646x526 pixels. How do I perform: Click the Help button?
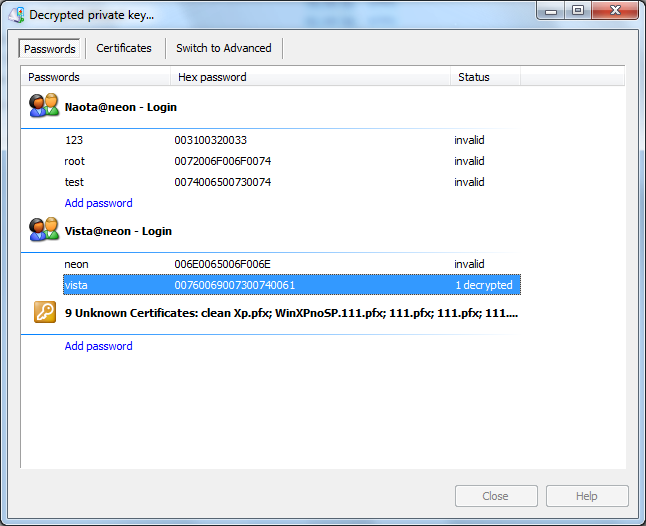[587, 496]
